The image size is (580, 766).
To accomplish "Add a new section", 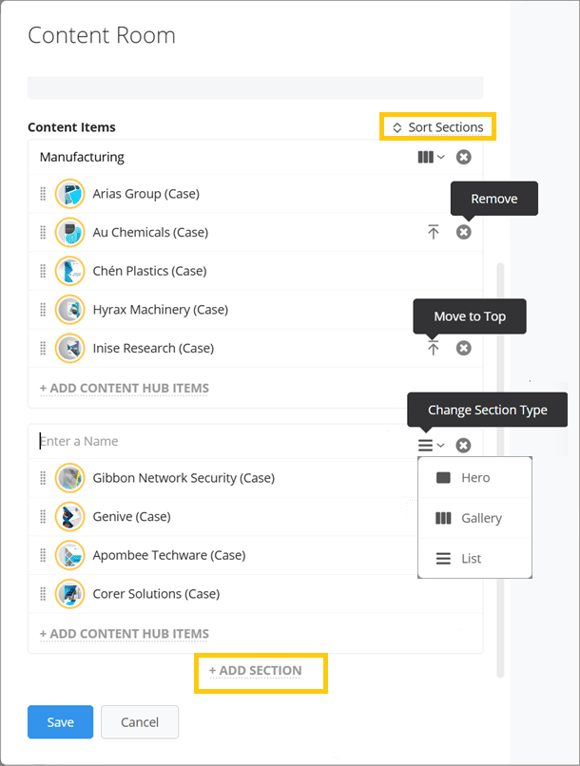I will 255,671.
